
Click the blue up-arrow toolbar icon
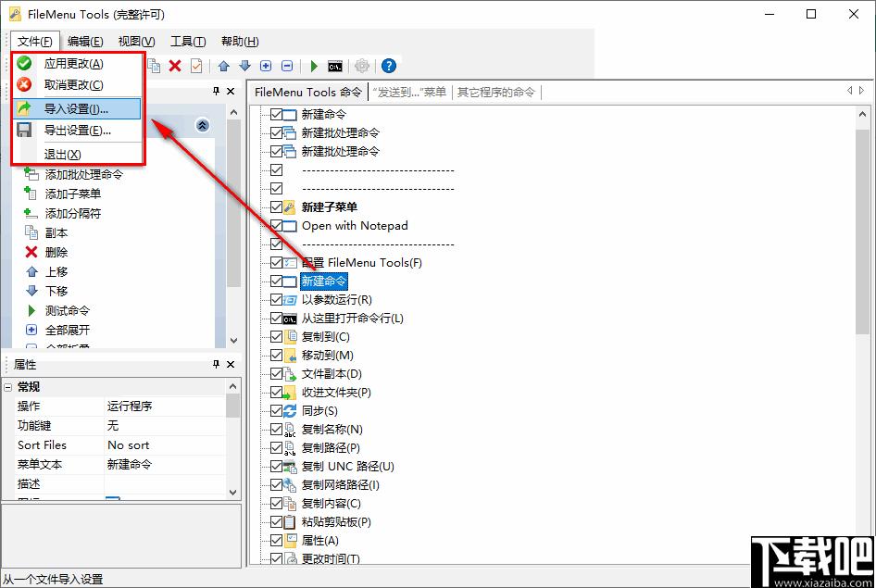[221, 65]
